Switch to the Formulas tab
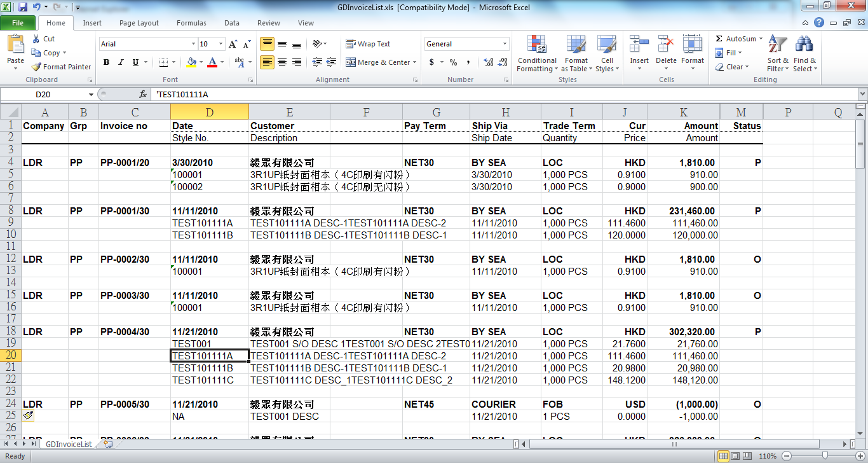Viewport: 868px width, 463px height. click(x=191, y=23)
